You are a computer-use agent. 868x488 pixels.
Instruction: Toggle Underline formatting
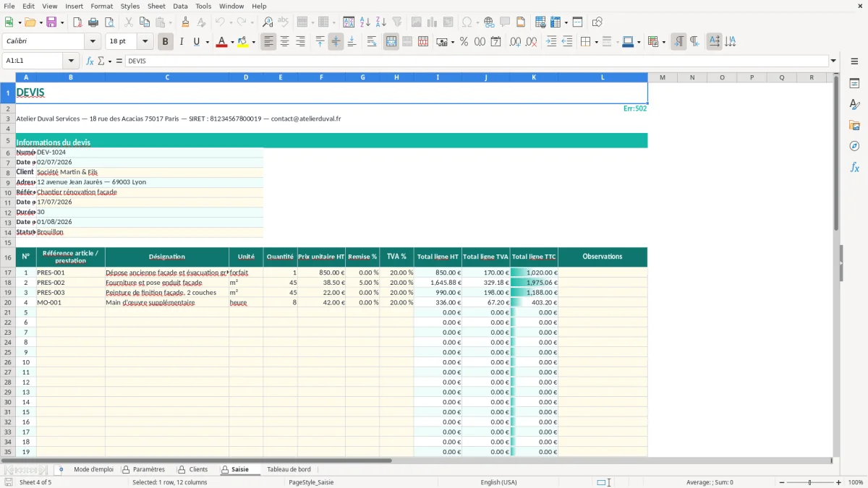click(x=197, y=42)
